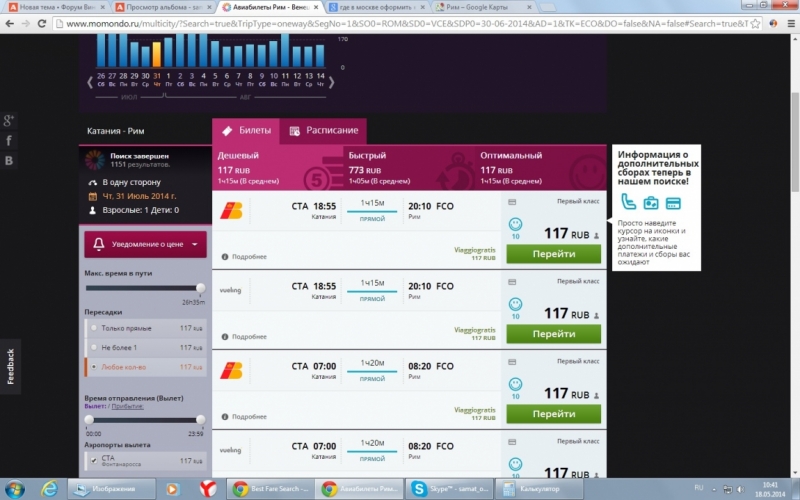This screenshot has height=500, width=800.
Task: Select 'Любое кол-во' stops option
Action: [x=146, y=367]
